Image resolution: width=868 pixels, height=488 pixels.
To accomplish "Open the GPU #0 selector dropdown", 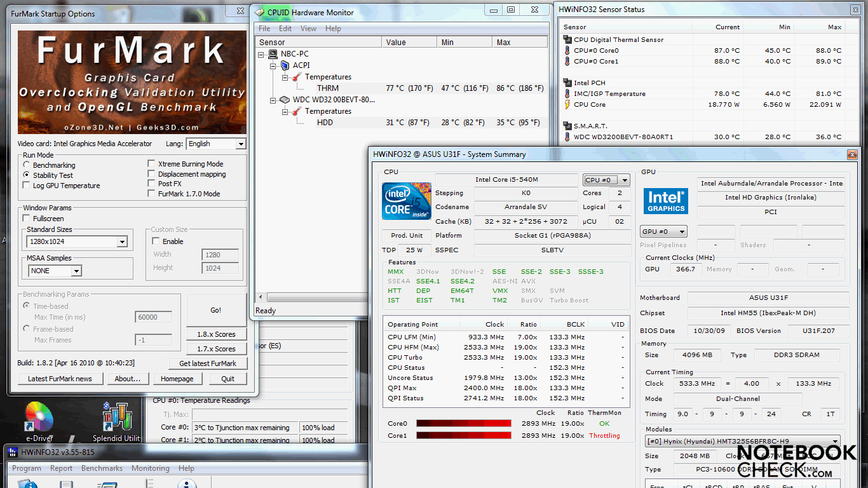I will click(x=663, y=232).
